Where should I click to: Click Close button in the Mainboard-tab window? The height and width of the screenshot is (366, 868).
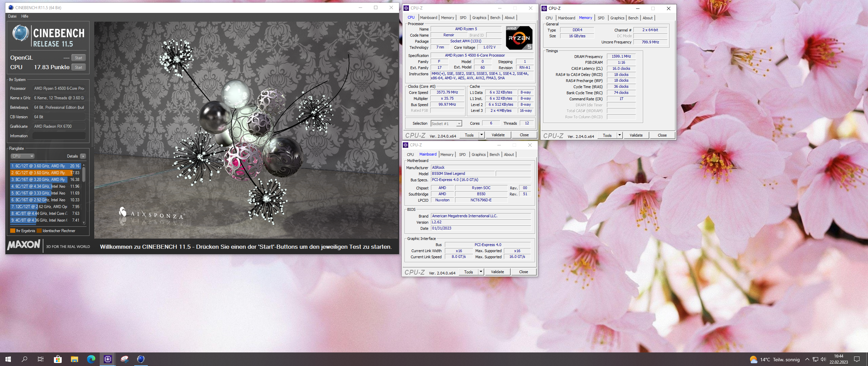[x=524, y=272]
